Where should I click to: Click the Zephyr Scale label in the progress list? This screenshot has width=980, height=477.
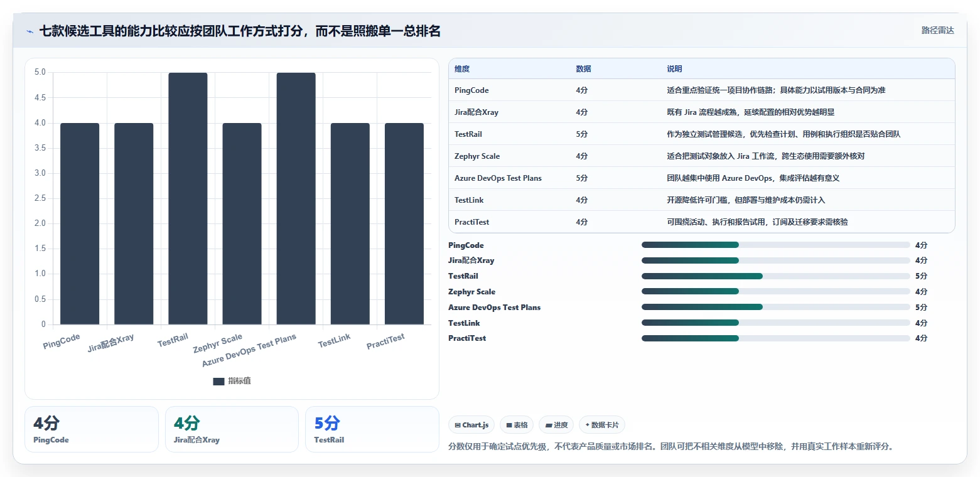[x=471, y=292]
